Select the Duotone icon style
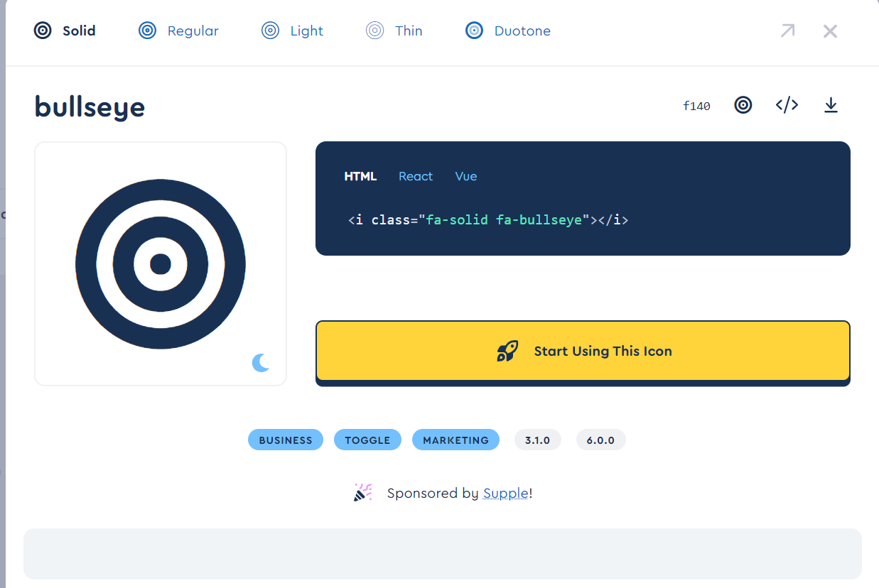The height and width of the screenshot is (588, 879). [x=508, y=31]
